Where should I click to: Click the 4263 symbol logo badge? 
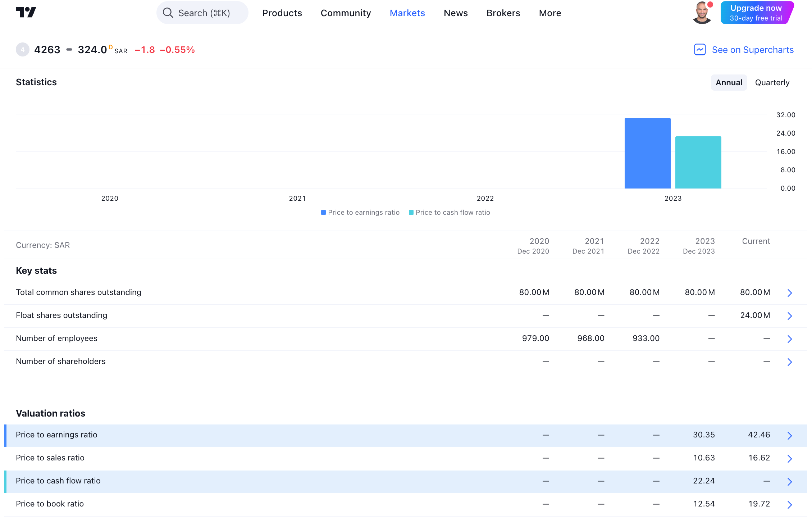click(x=23, y=50)
